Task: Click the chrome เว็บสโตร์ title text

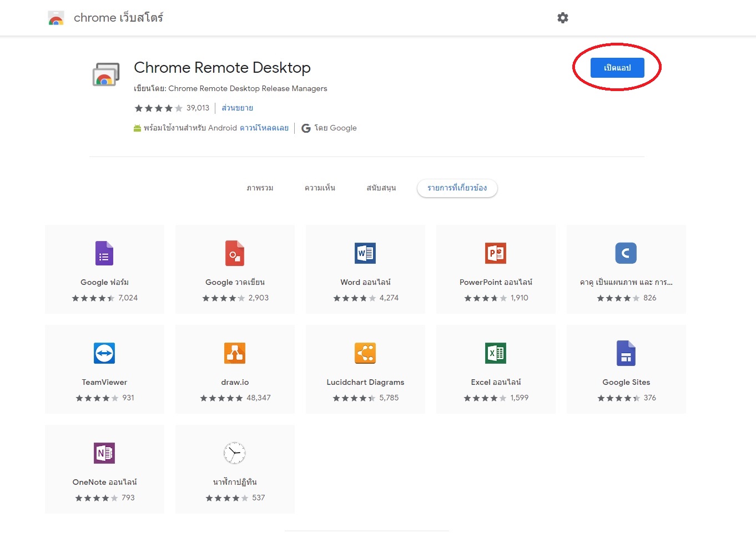Action: (119, 18)
